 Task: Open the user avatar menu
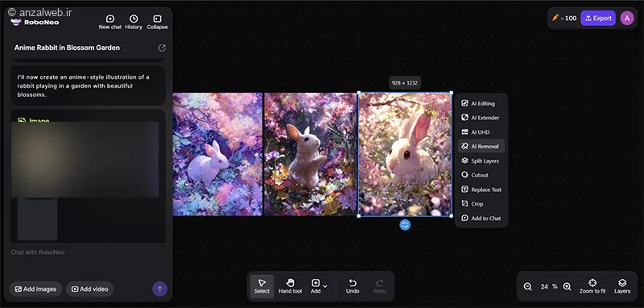(x=627, y=18)
